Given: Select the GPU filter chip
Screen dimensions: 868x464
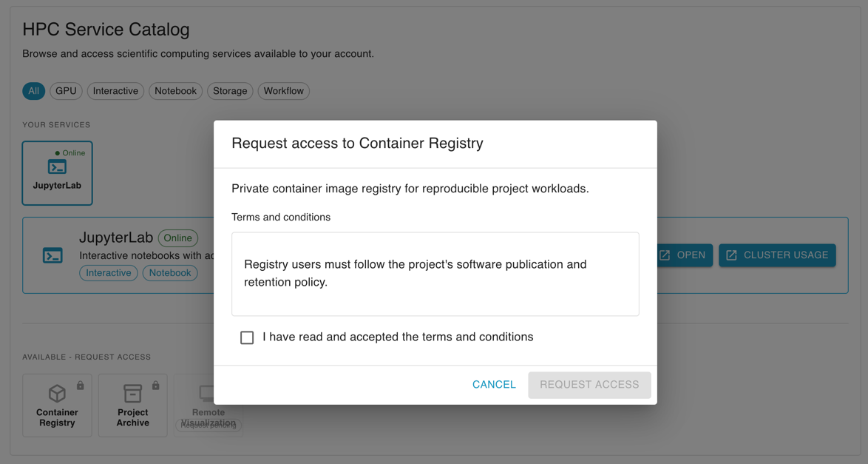Looking at the screenshot, I should coord(66,91).
